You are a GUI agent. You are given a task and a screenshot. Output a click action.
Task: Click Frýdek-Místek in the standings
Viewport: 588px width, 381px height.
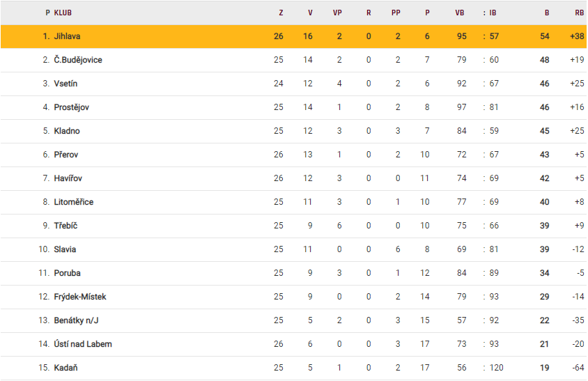click(x=80, y=297)
